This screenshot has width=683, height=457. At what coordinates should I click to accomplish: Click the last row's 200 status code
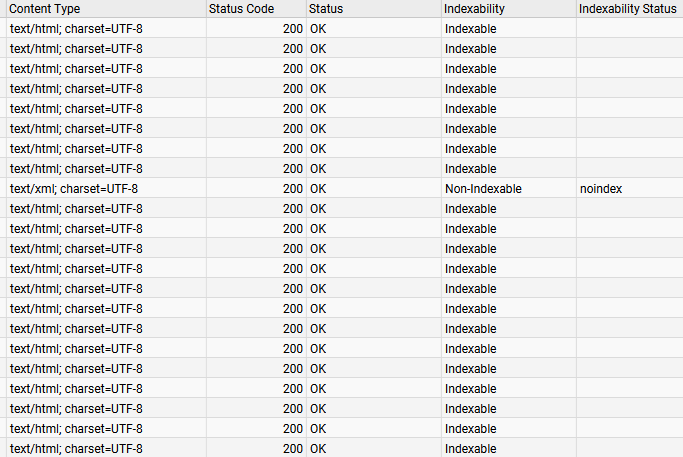point(292,448)
